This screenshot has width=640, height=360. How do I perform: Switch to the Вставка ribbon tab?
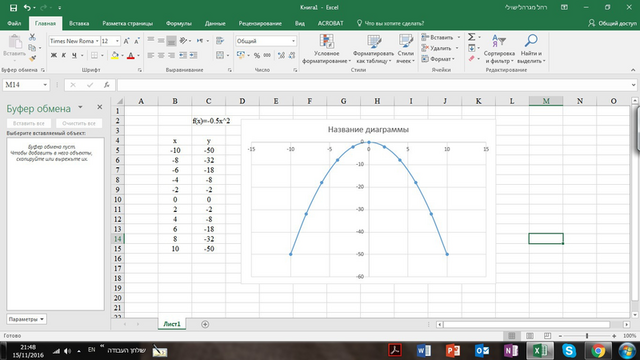79,23
